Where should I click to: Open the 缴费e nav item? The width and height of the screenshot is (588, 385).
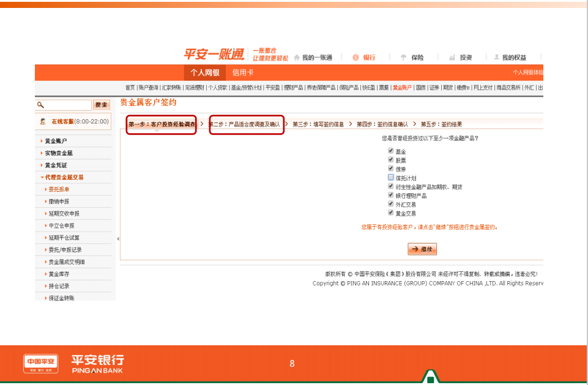click(x=463, y=87)
